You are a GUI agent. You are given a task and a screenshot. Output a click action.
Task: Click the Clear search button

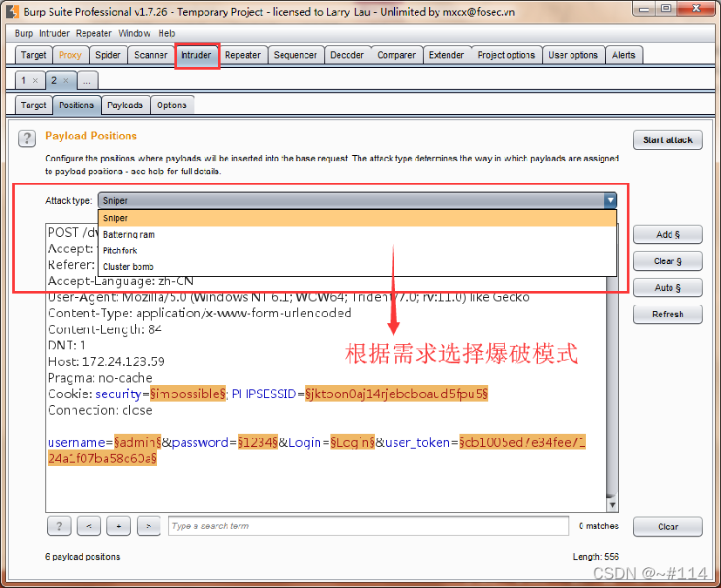click(668, 527)
